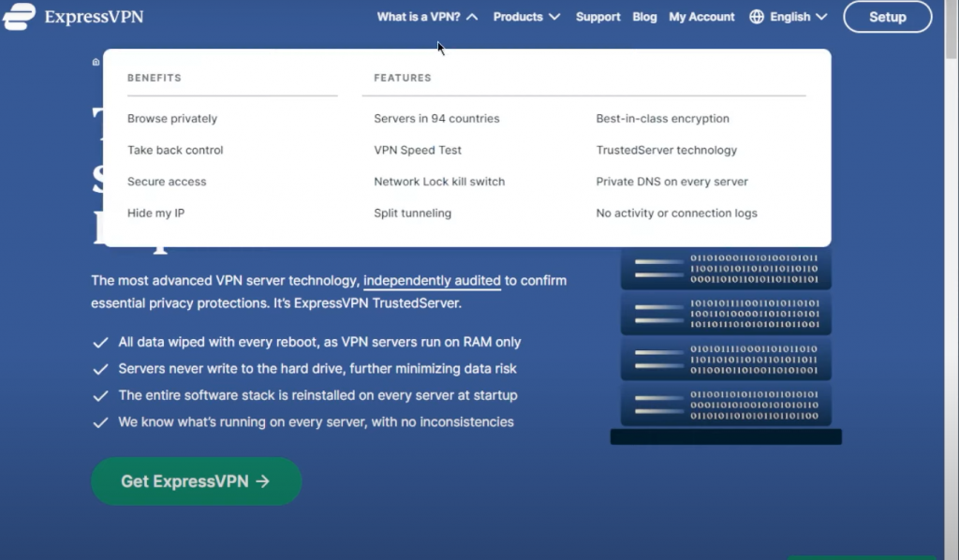Open Best-in-class encryption

point(662,119)
